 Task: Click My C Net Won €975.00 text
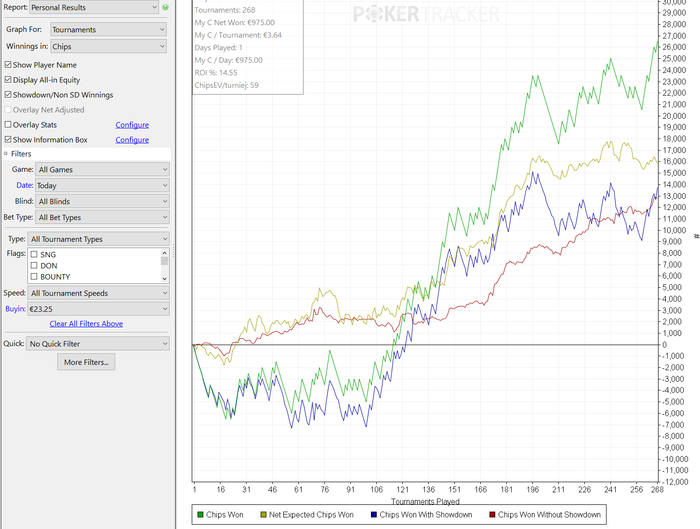pos(235,22)
